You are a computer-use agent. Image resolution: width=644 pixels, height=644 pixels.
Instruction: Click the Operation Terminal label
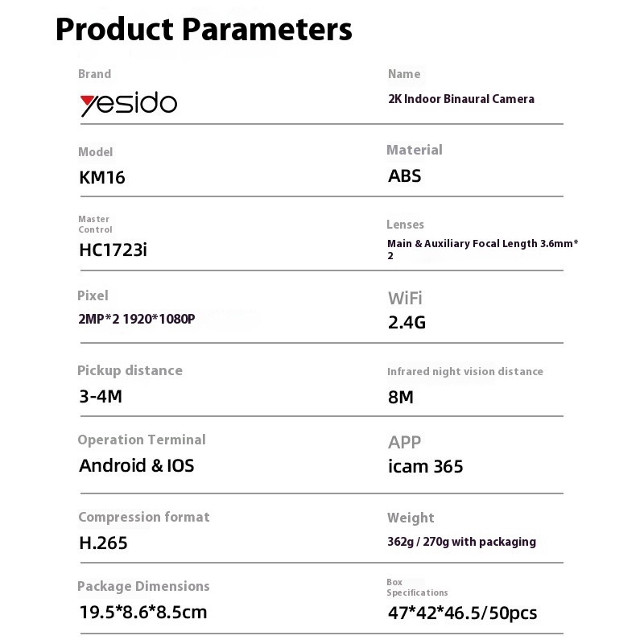[142, 440]
